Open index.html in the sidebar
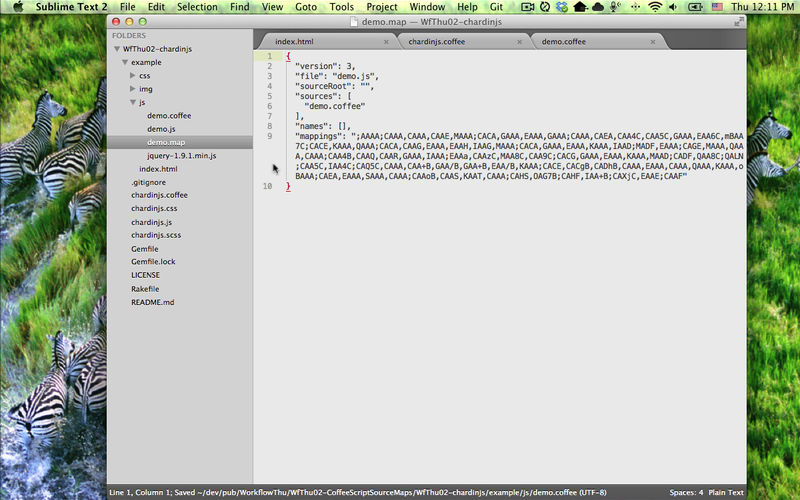This screenshot has height=500, width=800. 158,169
